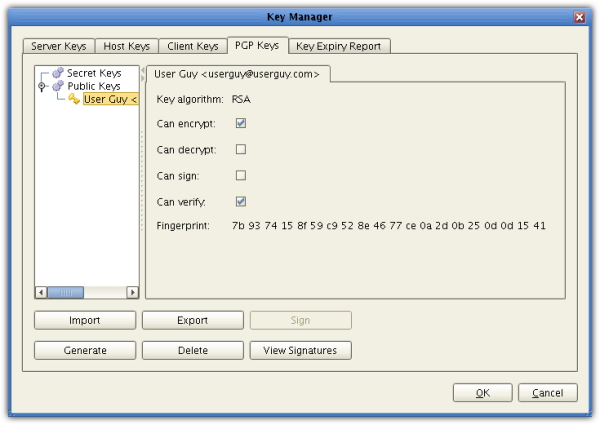Click the key icon beside User Guy

[x=74, y=100]
